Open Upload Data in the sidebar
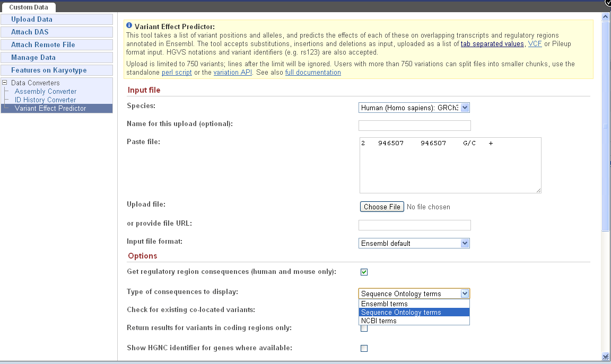This screenshot has width=611, height=364. point(32,19)
